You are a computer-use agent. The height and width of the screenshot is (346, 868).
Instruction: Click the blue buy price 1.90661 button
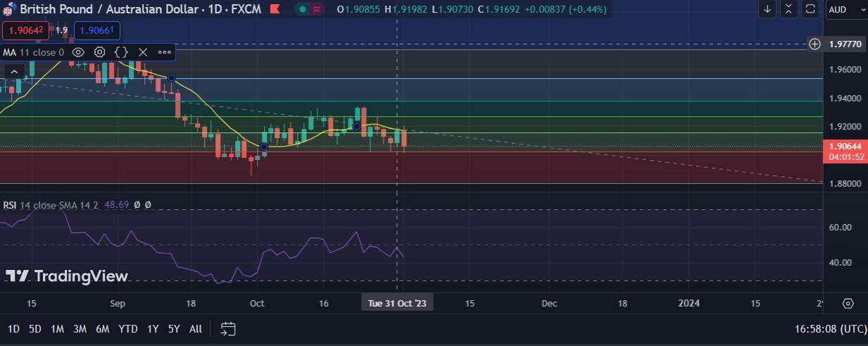tap(97, 30)
